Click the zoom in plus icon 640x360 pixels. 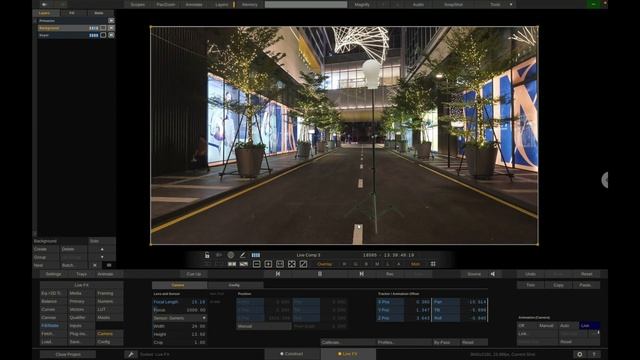point(268,264)
